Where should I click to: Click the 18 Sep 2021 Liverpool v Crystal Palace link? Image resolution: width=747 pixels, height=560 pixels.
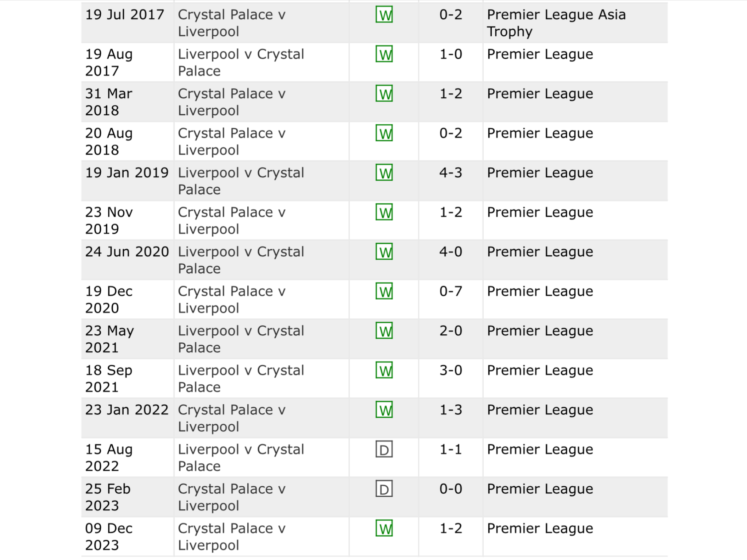pyautogui.click(x=241, y=379)
